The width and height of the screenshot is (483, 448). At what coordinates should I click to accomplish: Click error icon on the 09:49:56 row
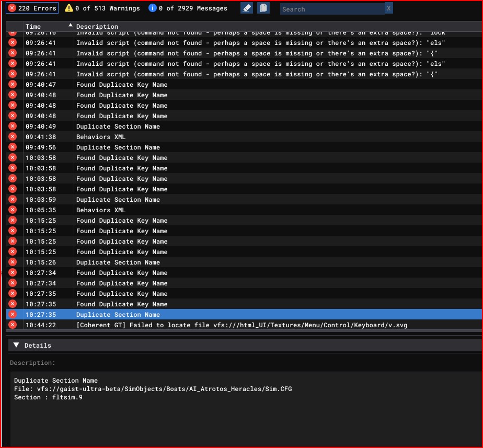tap(13, 147)
